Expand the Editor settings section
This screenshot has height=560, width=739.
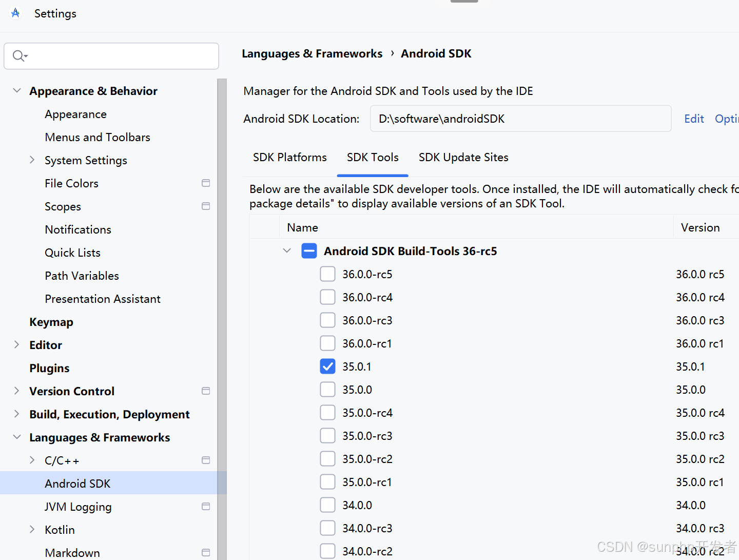click(17, 345)
